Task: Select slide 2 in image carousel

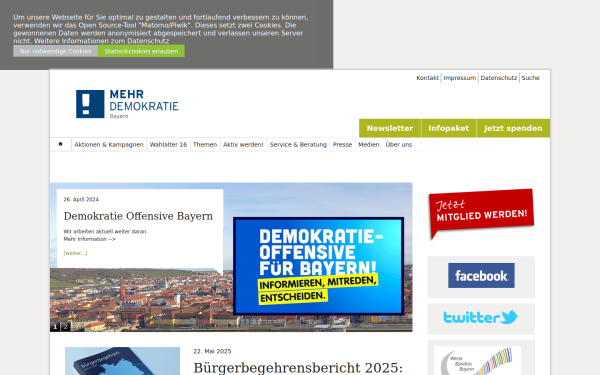Action: (x=65, y=327)
